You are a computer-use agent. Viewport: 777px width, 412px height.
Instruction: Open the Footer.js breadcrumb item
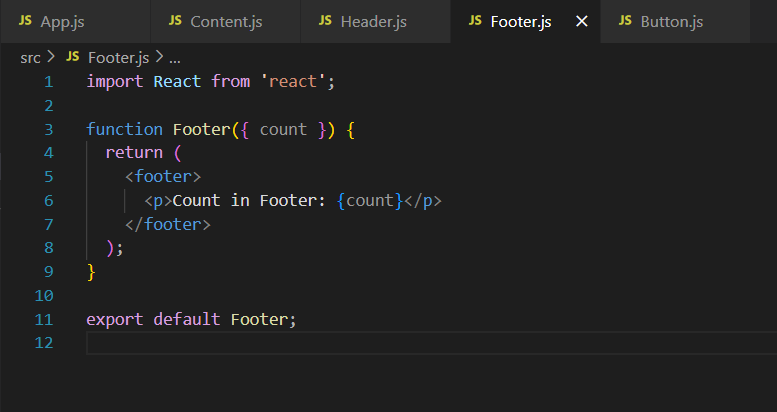[x=118, y=58]
